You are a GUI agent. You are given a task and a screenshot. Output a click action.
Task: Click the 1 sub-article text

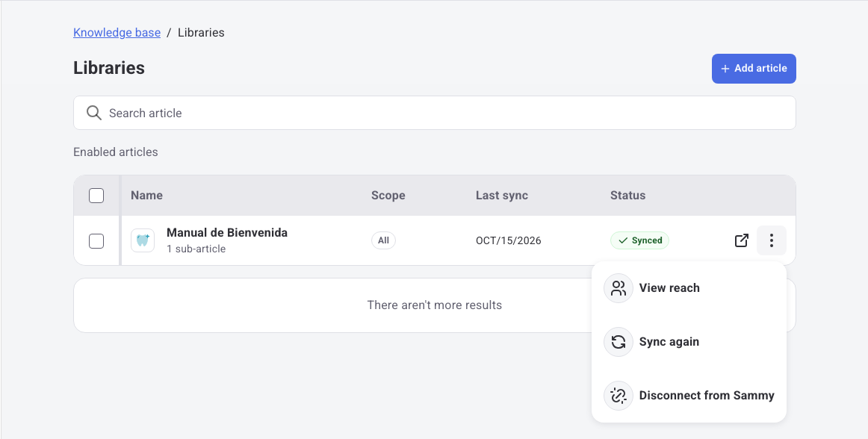click(196, 249)
